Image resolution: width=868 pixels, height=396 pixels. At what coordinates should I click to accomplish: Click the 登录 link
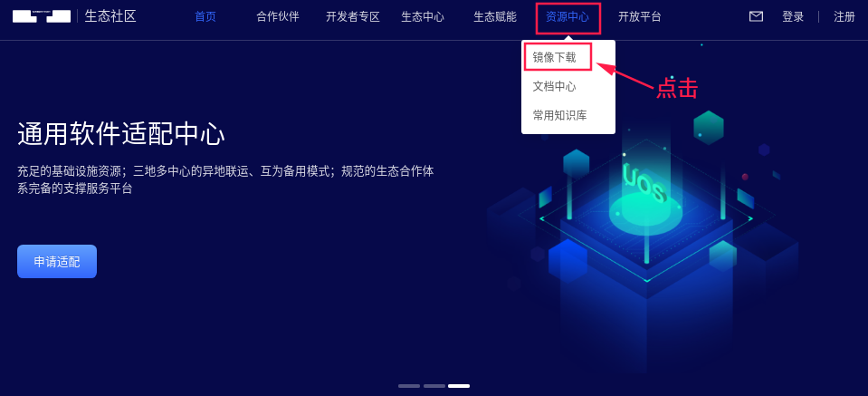tap(793, 16)
